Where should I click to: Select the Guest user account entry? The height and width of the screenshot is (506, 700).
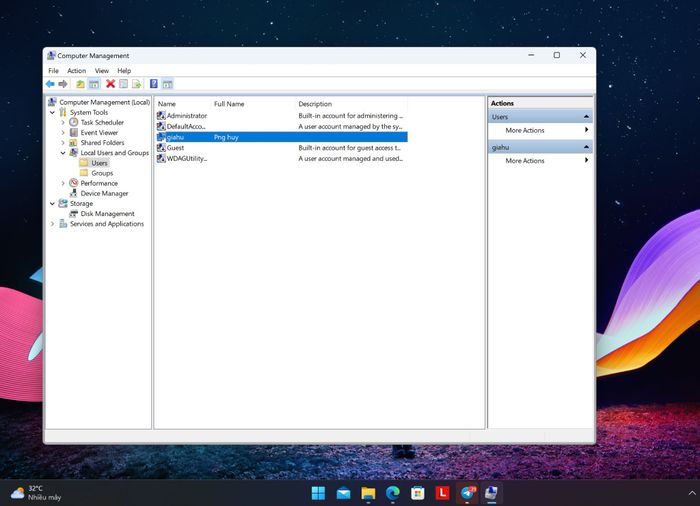[175, 148]
